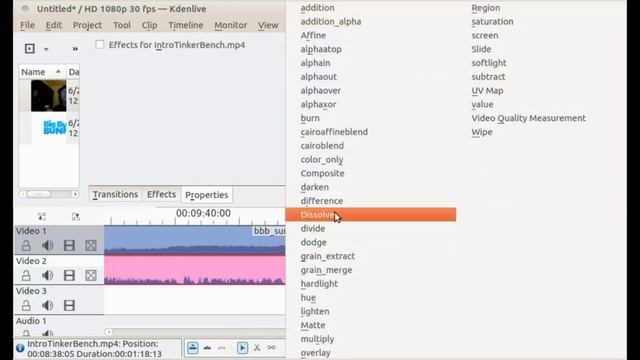Activate the first highlighted edit mode icon in status bar
The width and height of the screenshot is (640, 360).
click(x=193, y=348)
